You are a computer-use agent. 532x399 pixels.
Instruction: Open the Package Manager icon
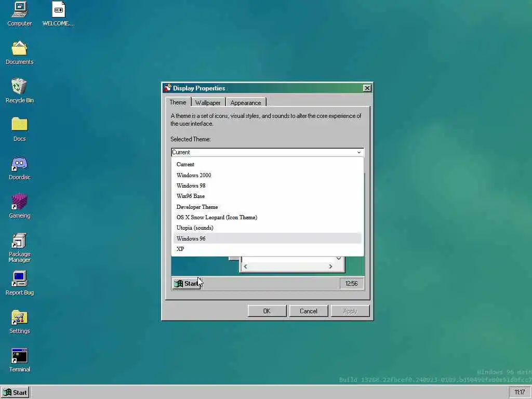(20, 248)
